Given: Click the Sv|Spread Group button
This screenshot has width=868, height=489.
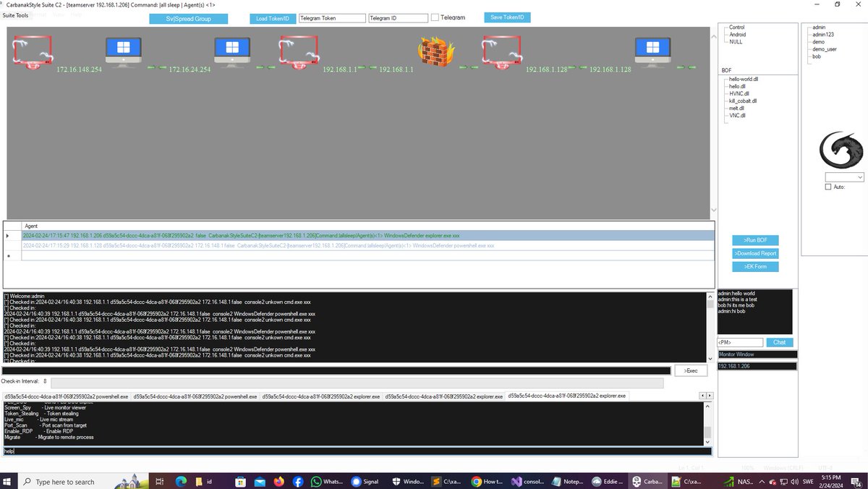Looking at the screenshot, I should [188, 19].
